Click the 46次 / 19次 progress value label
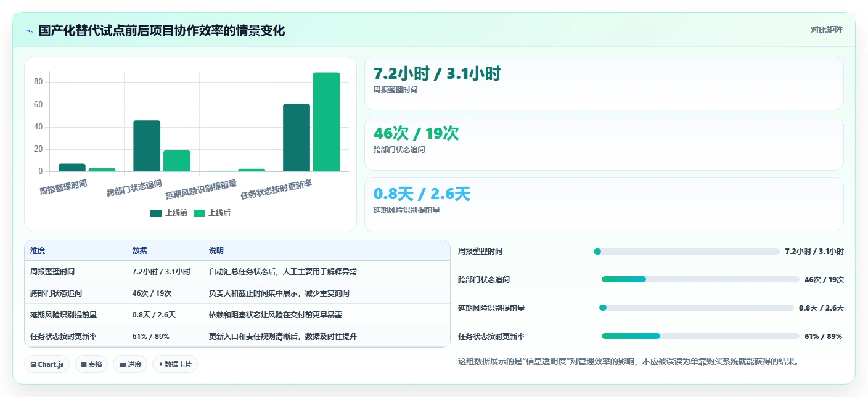The height and width of the screenshot is (397, 868). click(824, 279)
